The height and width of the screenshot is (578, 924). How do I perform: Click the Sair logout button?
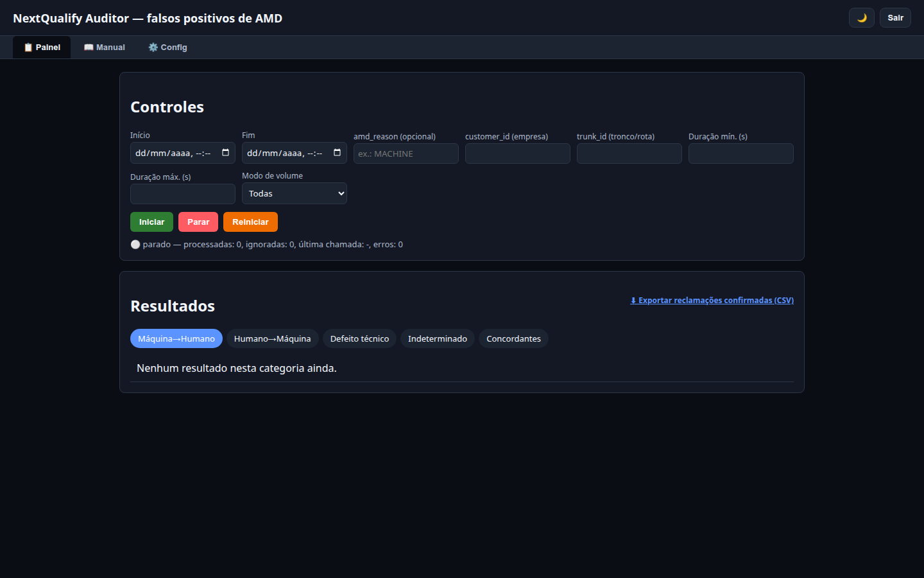click(x=895, y=18)
